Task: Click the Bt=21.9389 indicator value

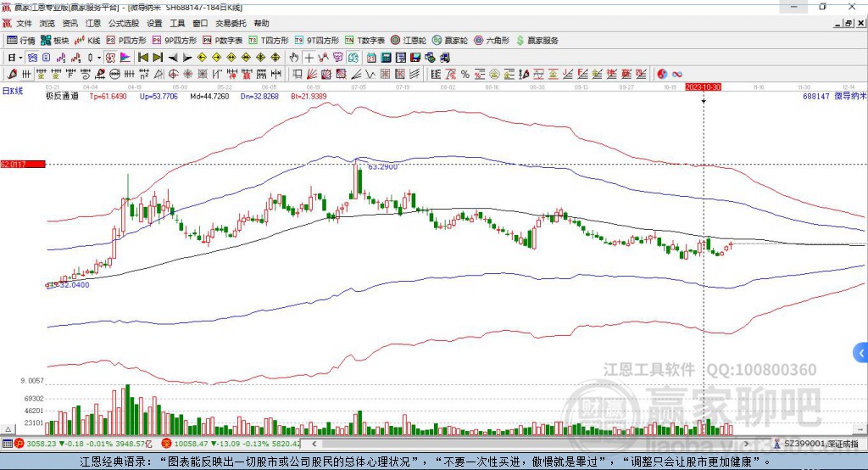Action: click(309, 96)
